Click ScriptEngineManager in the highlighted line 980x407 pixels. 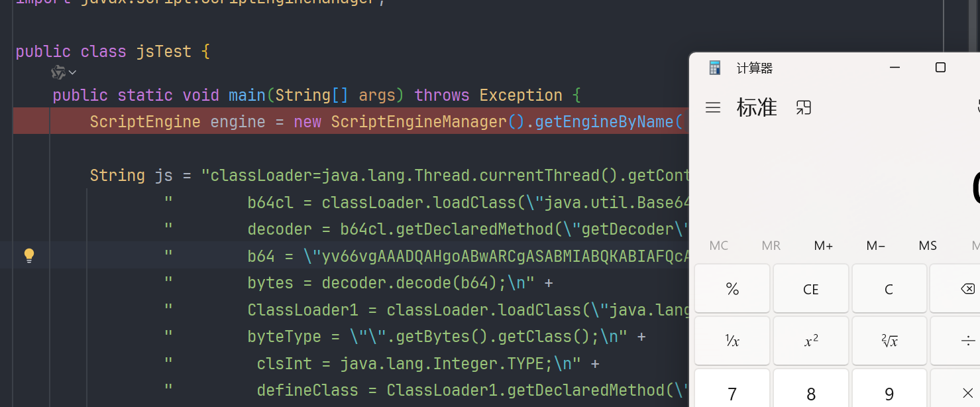419,122
